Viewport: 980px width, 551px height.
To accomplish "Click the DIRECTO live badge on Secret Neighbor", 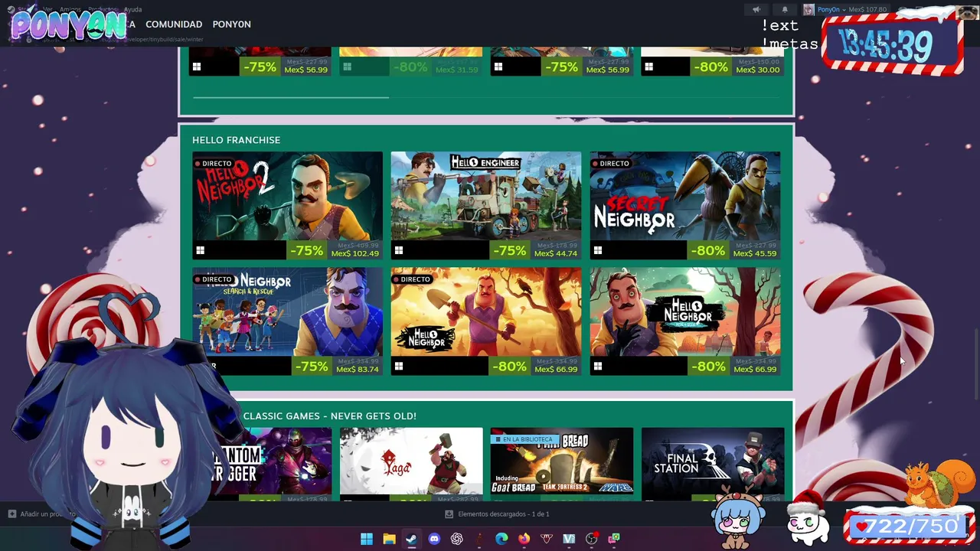I will pos(611,164).
